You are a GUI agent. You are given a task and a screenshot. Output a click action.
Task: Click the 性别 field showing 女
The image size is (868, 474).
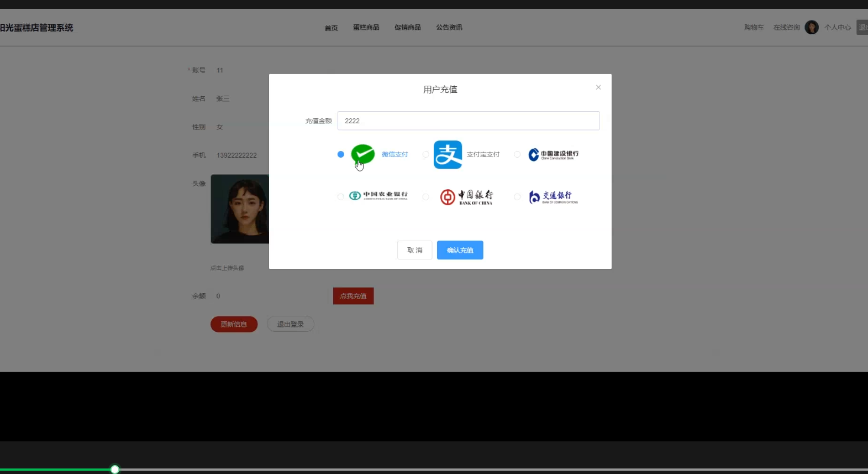pos(219,127)
